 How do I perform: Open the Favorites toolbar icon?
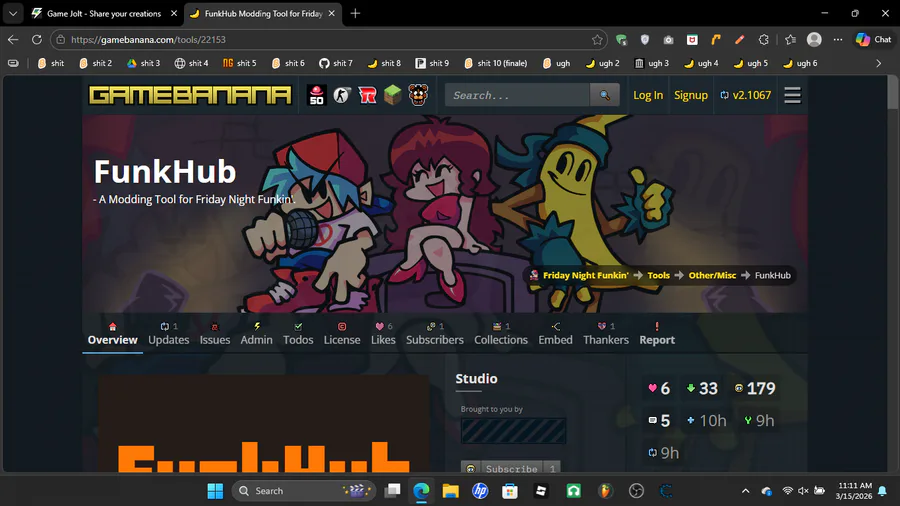pos(790,40)
